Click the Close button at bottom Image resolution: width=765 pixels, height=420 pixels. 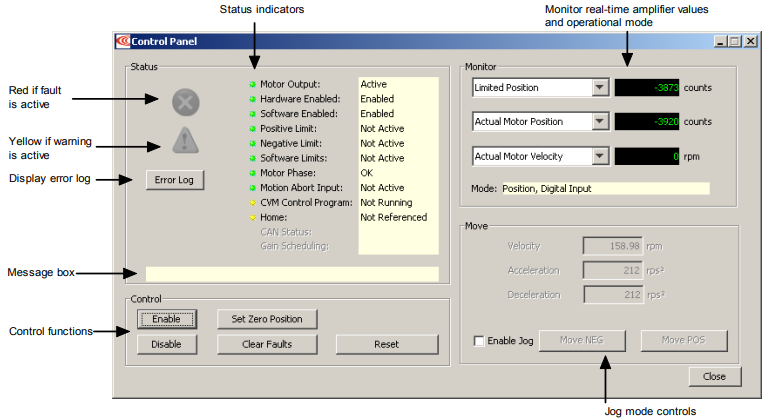pyautogui.click(x=715, y=377)
